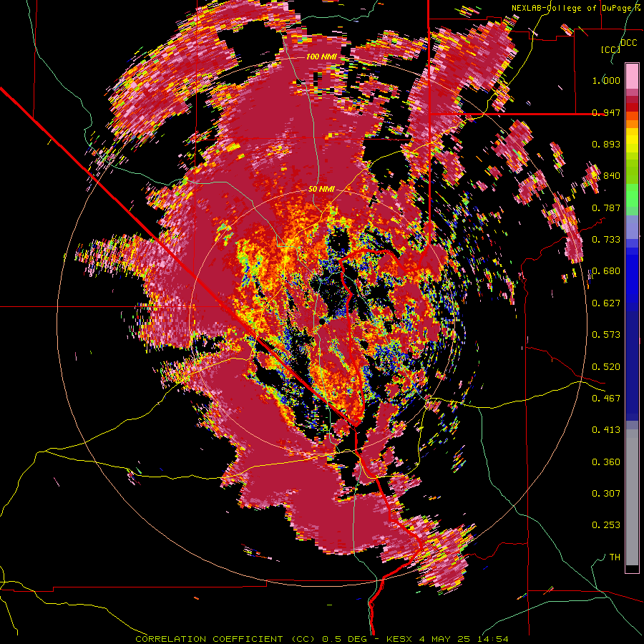Click the 0.680 legend value

click(606, 271)
